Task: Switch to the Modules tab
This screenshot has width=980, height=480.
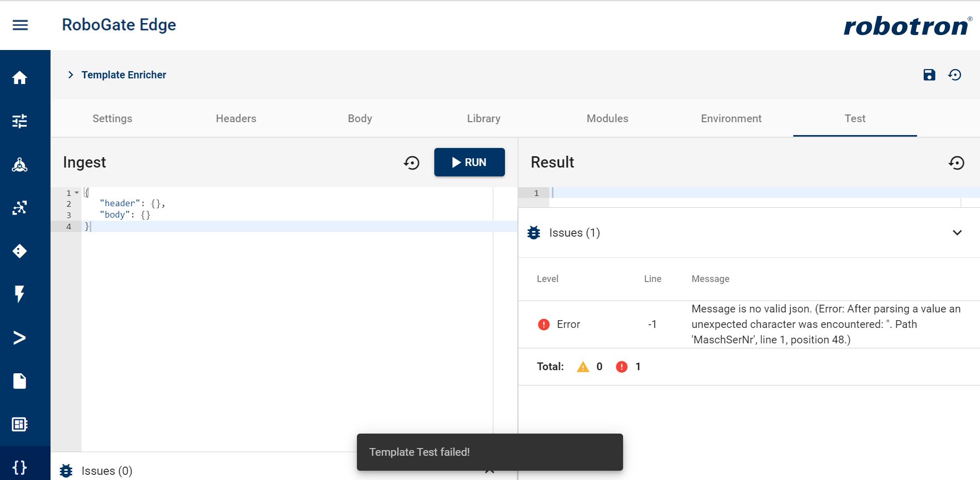Action: [x=608, y=119]
